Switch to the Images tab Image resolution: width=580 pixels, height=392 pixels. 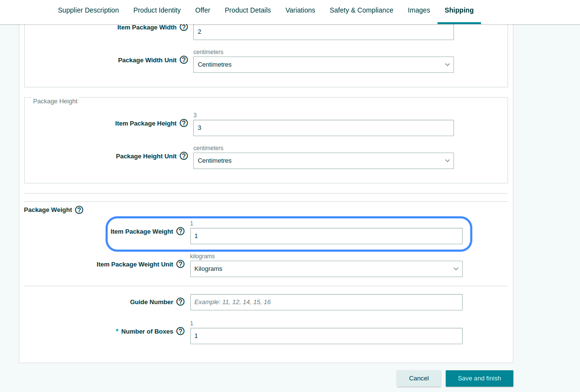click(419, 10)
